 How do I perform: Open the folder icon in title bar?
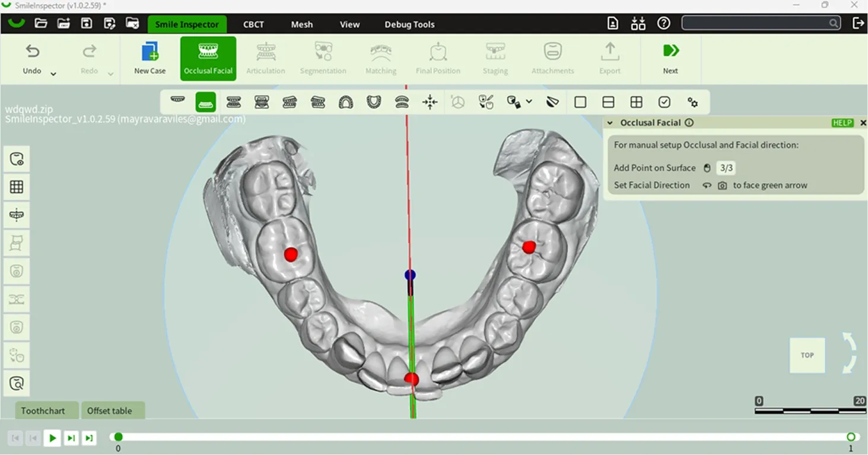(41, 24)
